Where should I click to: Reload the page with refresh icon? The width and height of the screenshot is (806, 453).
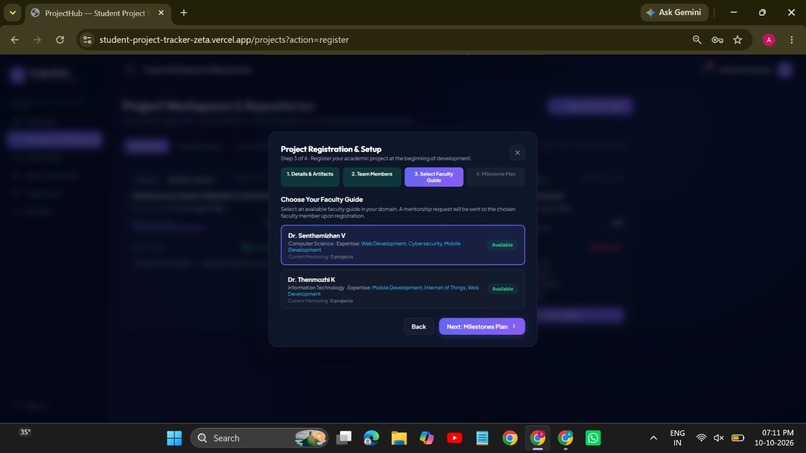click(x=60, y=40)
